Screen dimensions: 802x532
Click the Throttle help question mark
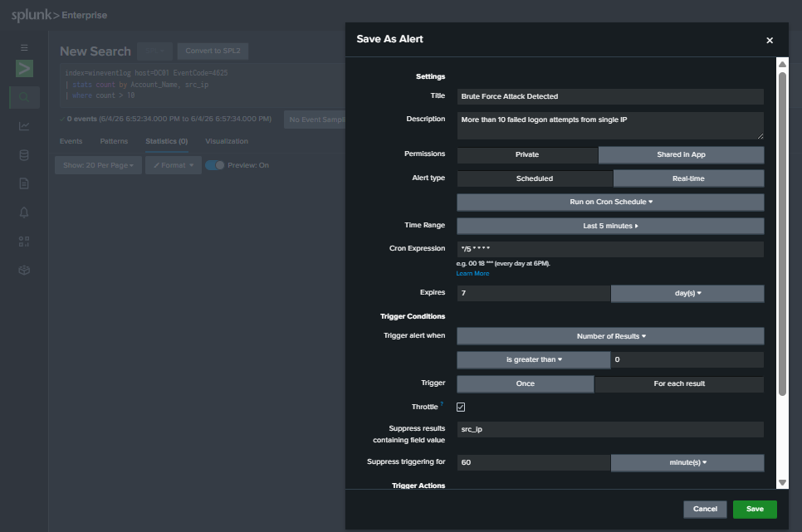click(442, 403)
